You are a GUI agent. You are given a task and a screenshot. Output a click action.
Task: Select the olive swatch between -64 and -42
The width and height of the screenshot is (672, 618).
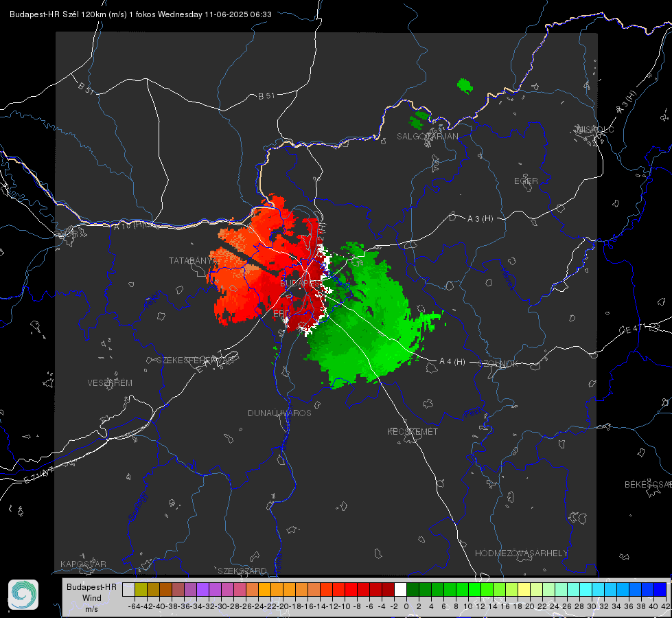pos(141,589)
